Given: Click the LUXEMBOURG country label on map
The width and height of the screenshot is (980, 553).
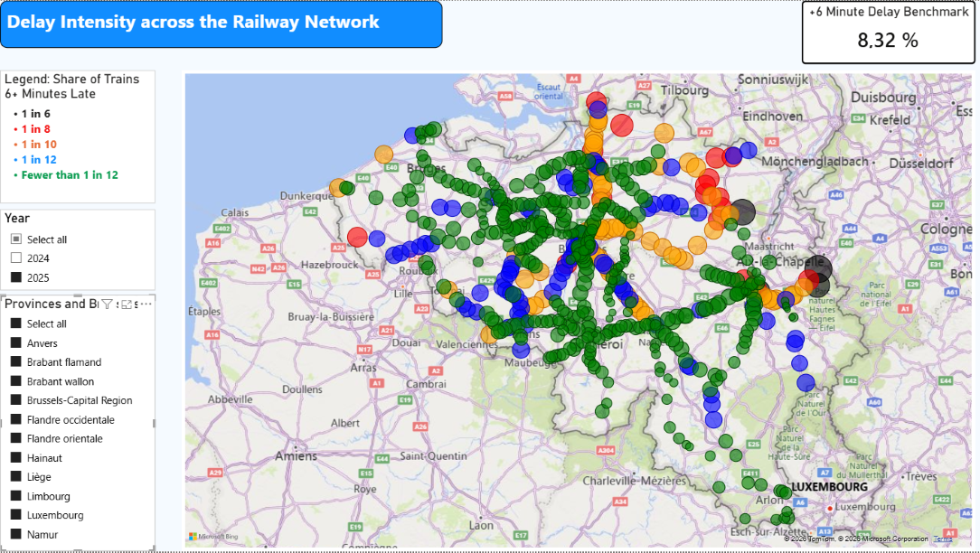Looking at the screenshot, I should click(829, 487).
